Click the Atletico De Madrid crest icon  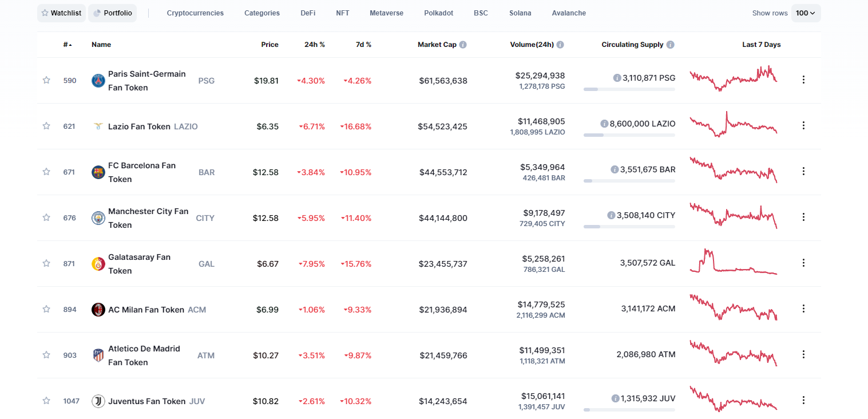pos(98,355)
